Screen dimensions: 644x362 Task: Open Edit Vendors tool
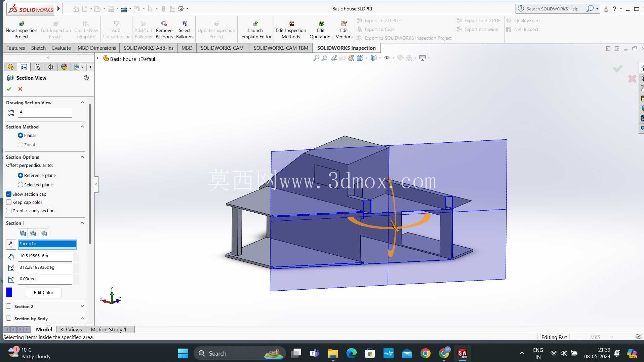click(x=344, y=30)
